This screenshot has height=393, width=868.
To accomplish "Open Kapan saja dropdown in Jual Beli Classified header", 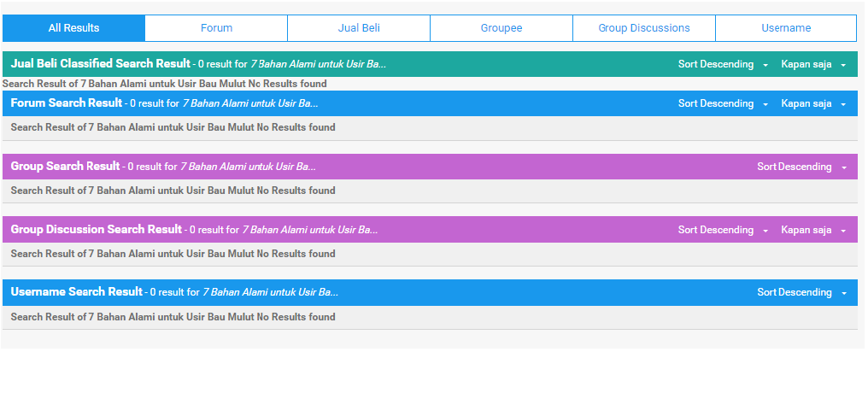I will (x=813, y=64).
